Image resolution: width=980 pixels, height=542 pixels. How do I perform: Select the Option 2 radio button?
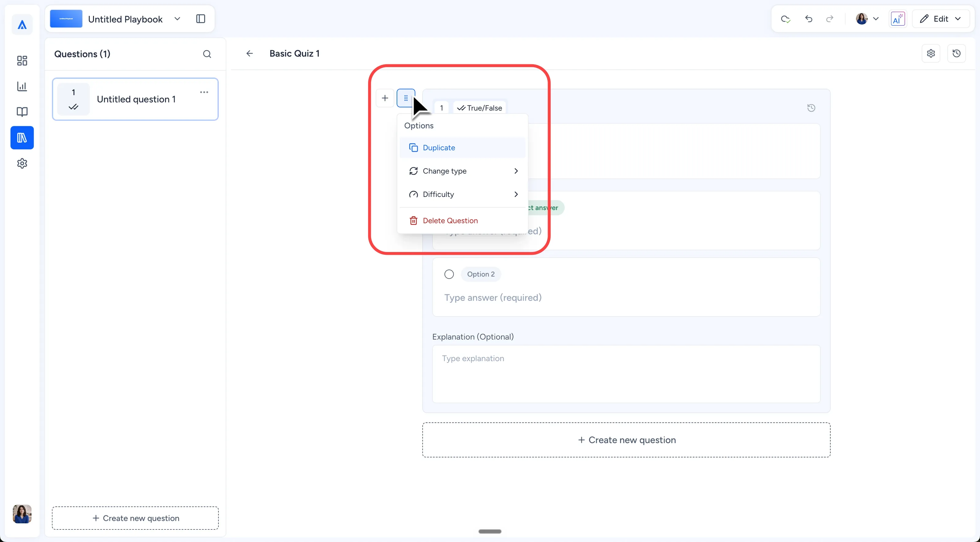pos(449,274)
